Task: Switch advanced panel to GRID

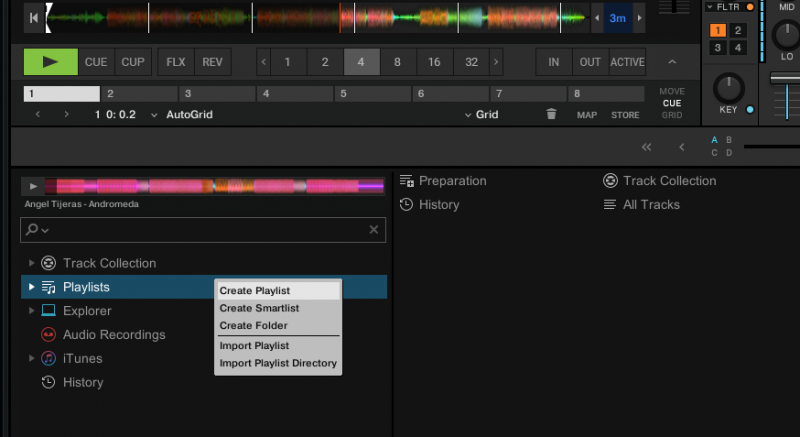Action: click(x=672, y=115)
